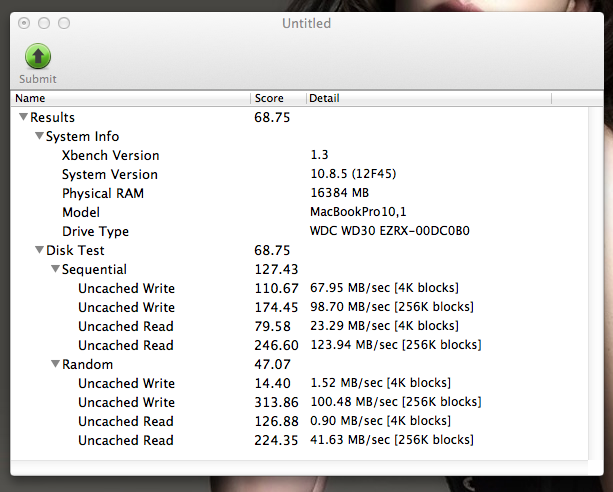613x492 pixels.
Task: Collapse the Results disclosure triangle
Action: tap(23, 118)
